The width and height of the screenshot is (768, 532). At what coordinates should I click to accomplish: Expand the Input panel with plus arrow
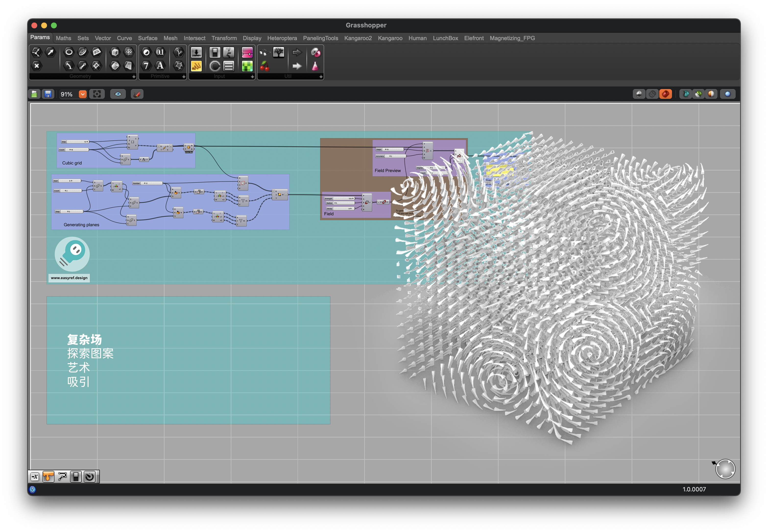[252, 77]
